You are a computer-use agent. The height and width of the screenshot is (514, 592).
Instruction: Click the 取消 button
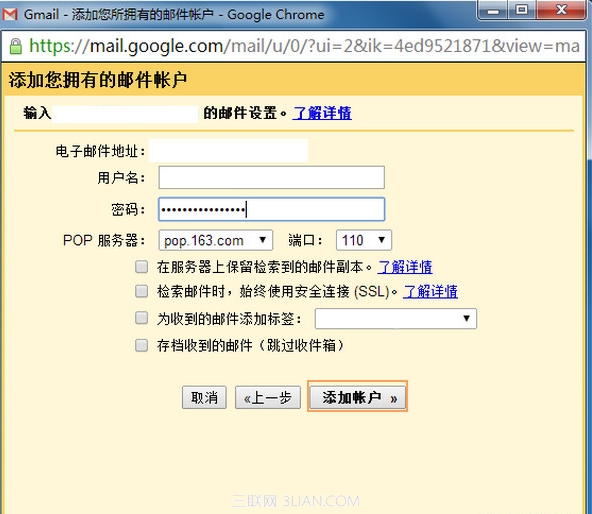coord(204,397)
